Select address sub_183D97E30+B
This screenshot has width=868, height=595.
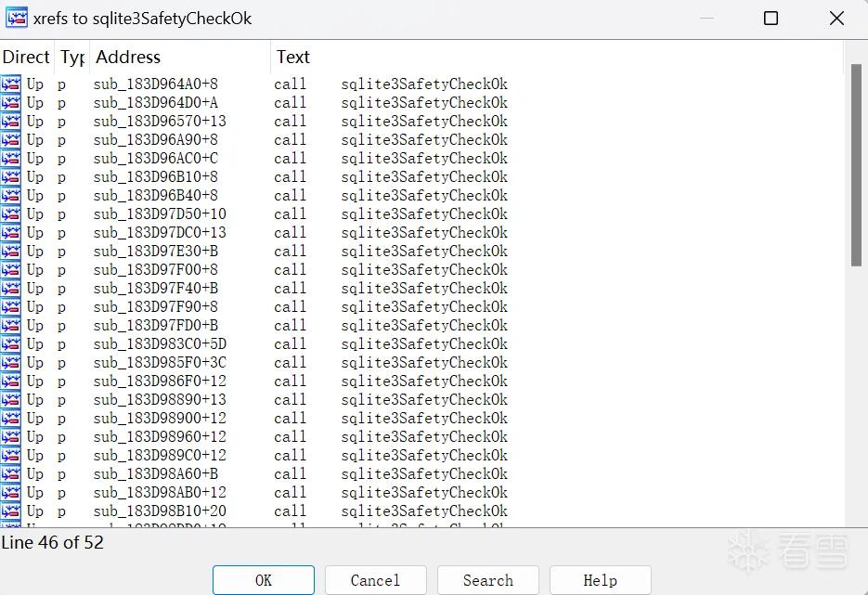tap(156, 252)
